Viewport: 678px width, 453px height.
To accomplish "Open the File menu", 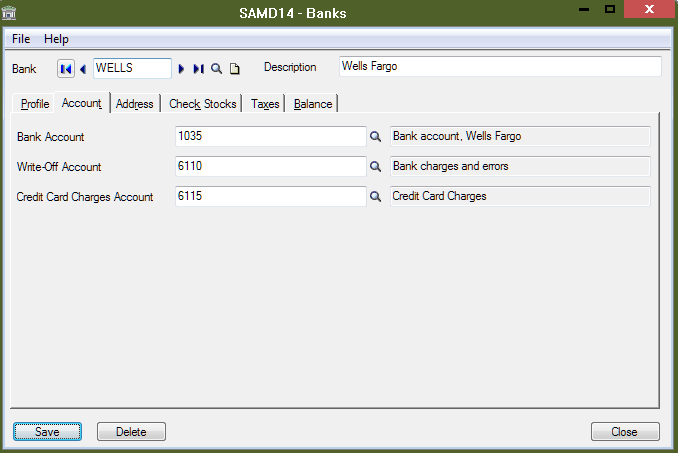I will (20, 39).
